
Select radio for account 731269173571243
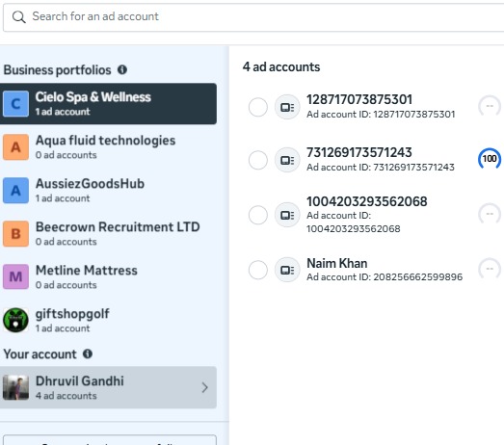coord(258,160)
